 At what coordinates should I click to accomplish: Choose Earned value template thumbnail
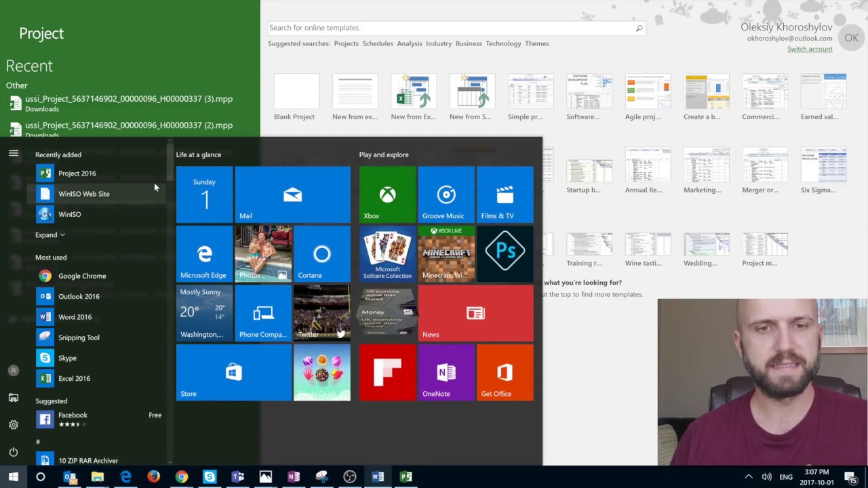(x=823, y=97)
